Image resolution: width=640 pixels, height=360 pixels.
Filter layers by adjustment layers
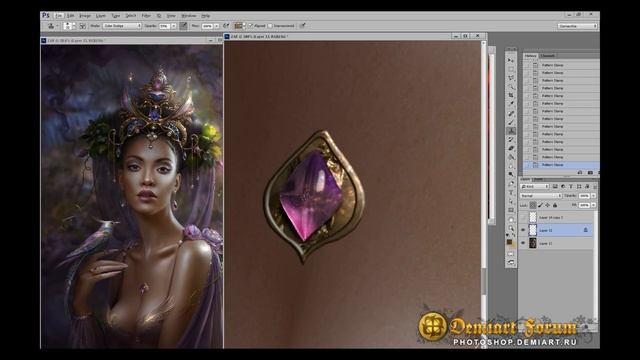coord(563,186)
